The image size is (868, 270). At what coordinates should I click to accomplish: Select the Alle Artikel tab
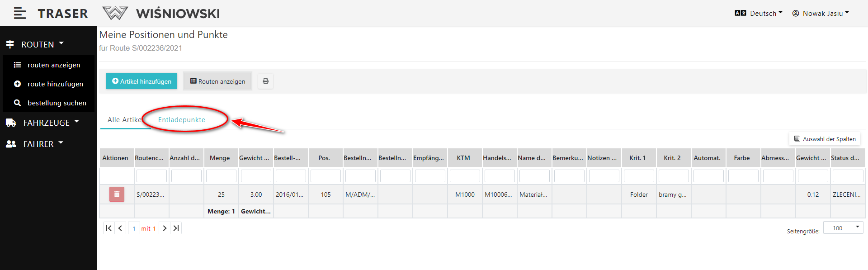click(x=124, y=120)
